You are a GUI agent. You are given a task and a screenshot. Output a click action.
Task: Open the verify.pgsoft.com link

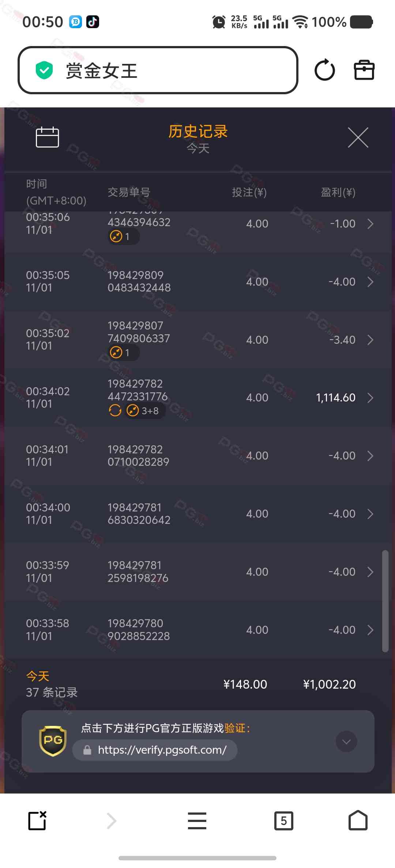(x=162, y=750)
